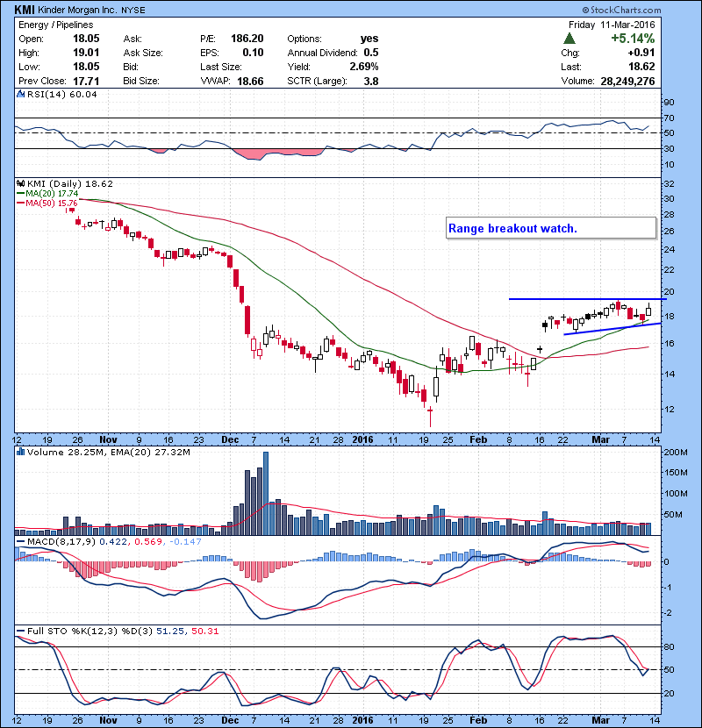This screenshot has height=728, width=702.
Task: Click the KMI ticker symbol title
Action: click(x=25, y=10)
